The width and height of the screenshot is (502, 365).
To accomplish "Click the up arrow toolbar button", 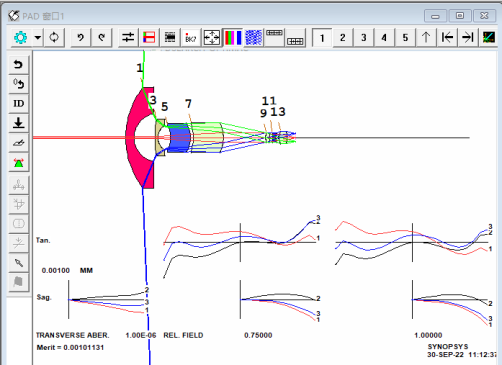I will (x=426, y=37).
